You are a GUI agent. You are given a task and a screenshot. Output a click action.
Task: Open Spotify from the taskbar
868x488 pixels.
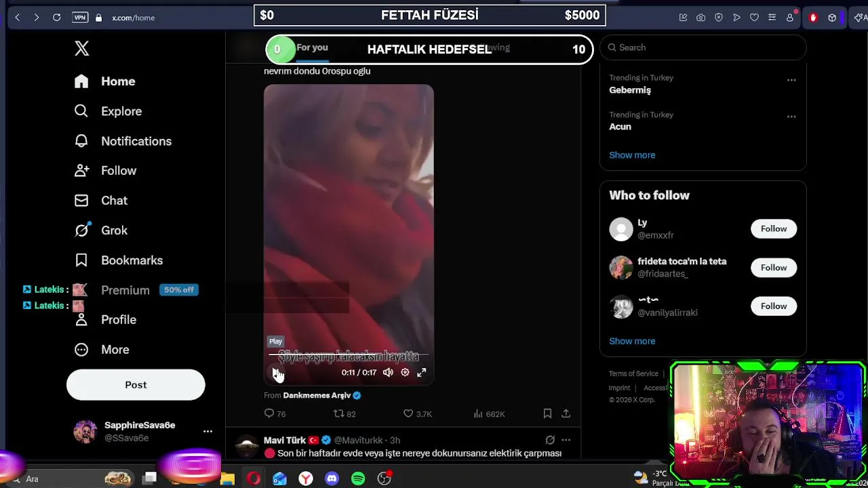point(358,479)
